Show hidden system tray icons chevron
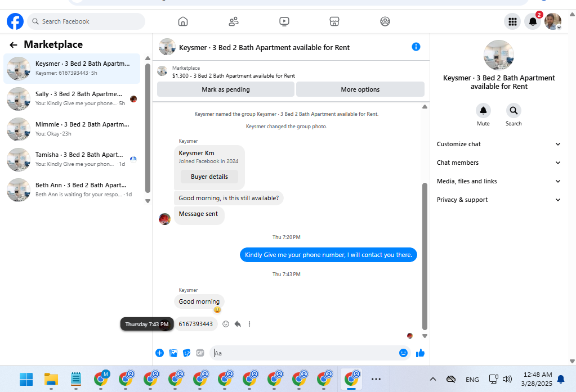Image resolution: width=576 pixels, height=392 pixels. pyautogui.click(x=433, y=379)
